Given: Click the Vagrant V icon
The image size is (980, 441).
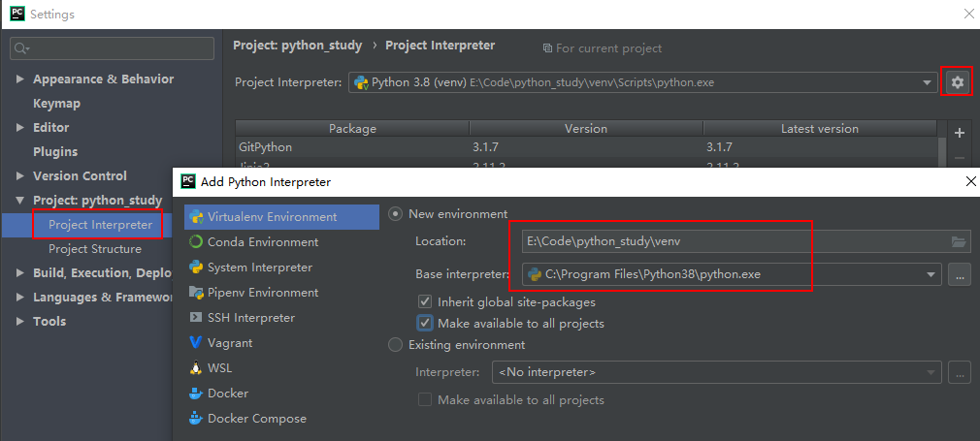Looking at the screenshot, I should coord(196,343).
